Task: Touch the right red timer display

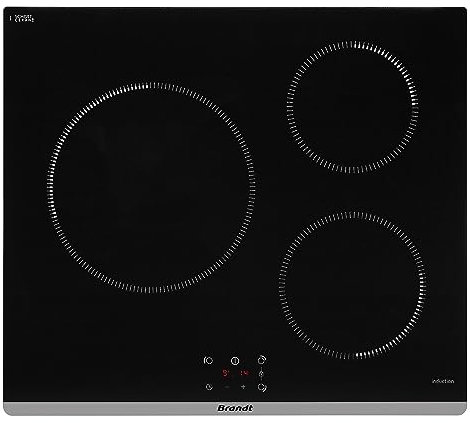Action: pyautogui.click(x=244, y=373)
